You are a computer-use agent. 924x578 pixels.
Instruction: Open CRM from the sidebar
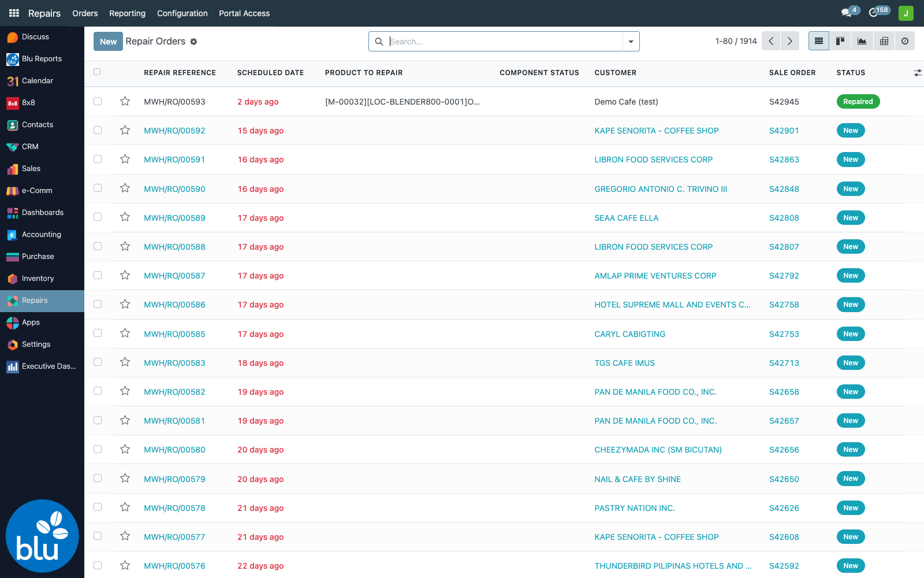point(42,147)
